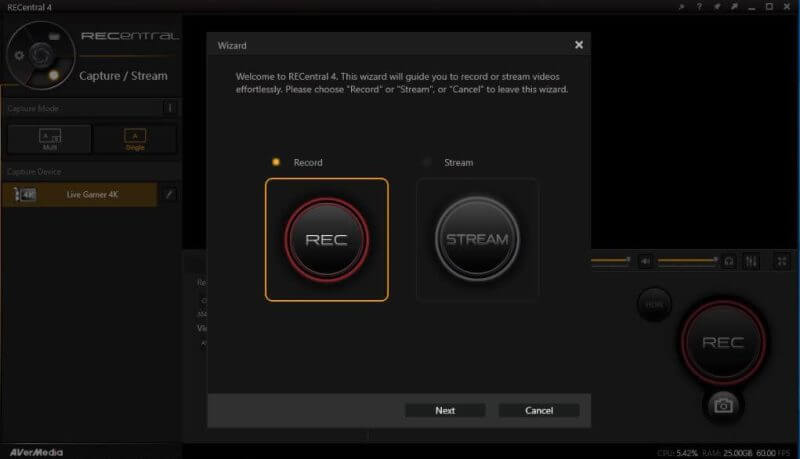Edit the Live Gamer 4K device settings
This screenshot has height=459, width=800.
169,194
